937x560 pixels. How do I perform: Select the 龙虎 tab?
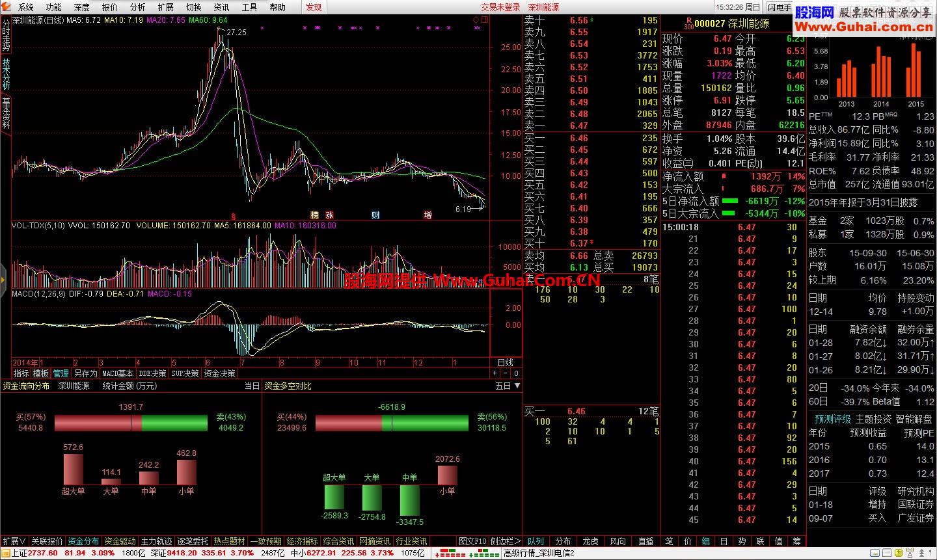(591, 541)
